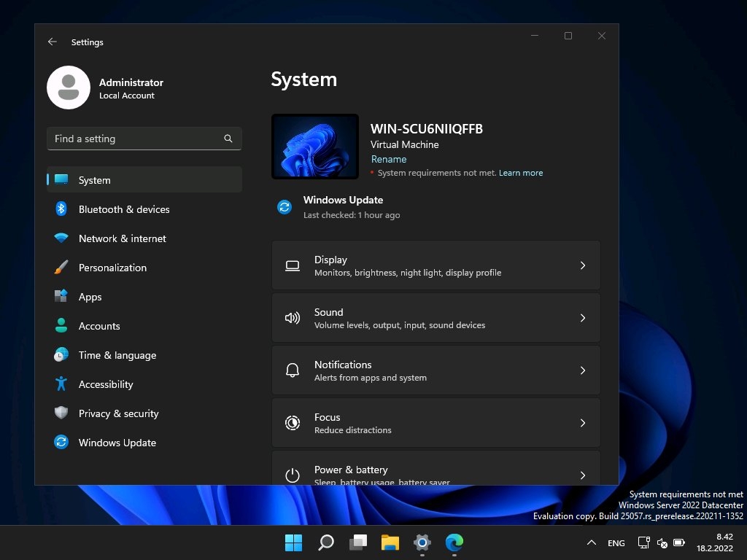Image resolution: width=747 pixels, height=560 pixels.
Task: Click the Settings gear on taskbar
Action: tap(422, 542)
